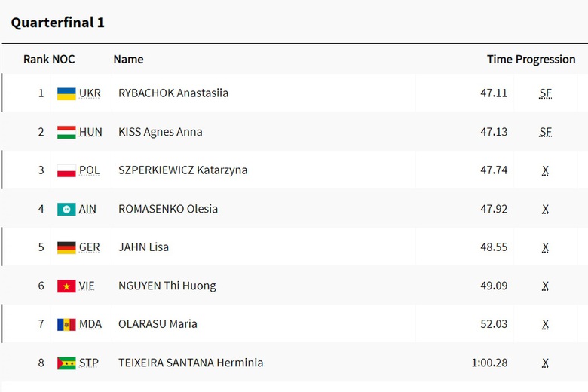Click the Sao Tome and Principe flag icon
The width and height of the screenshot is (588, 392).
click(66, 363)
